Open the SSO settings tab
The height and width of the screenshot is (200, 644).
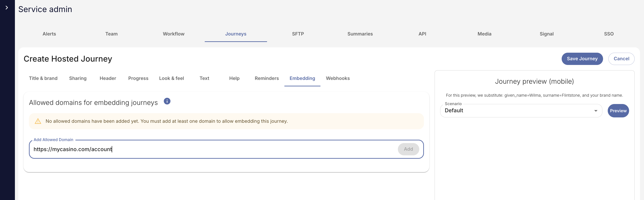pyautogui.click(x=608, y=34)
